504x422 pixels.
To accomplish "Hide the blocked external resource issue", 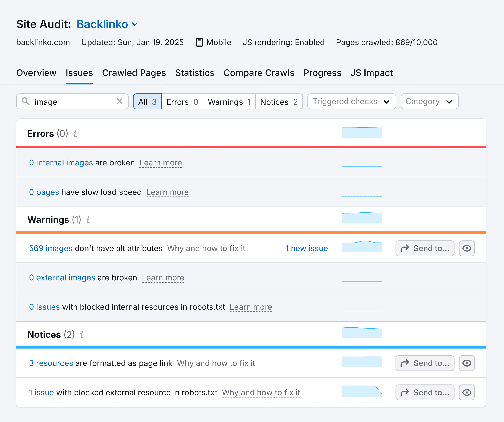I will click(467, 393).
